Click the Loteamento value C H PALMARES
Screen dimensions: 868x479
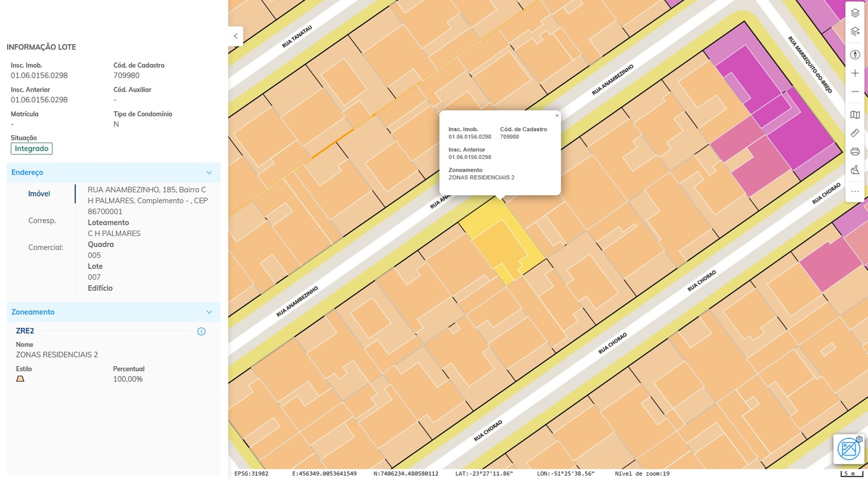[x=114, y=234]
